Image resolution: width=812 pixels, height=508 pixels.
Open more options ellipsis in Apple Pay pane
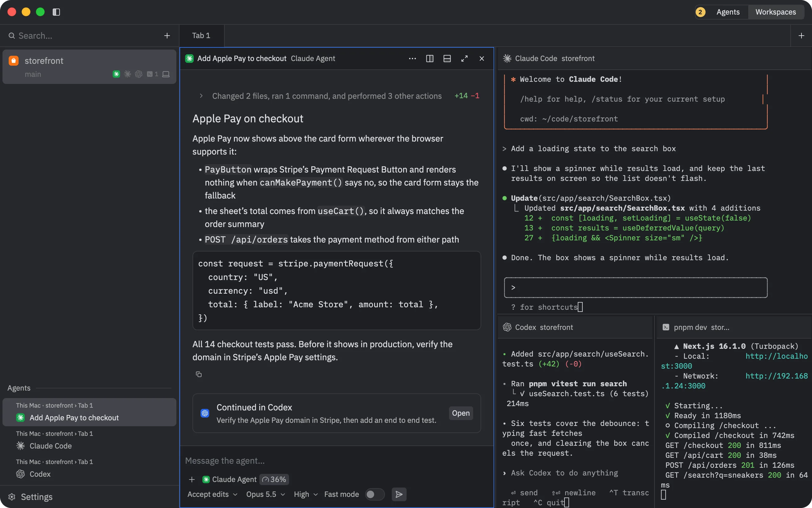[412, 59]
